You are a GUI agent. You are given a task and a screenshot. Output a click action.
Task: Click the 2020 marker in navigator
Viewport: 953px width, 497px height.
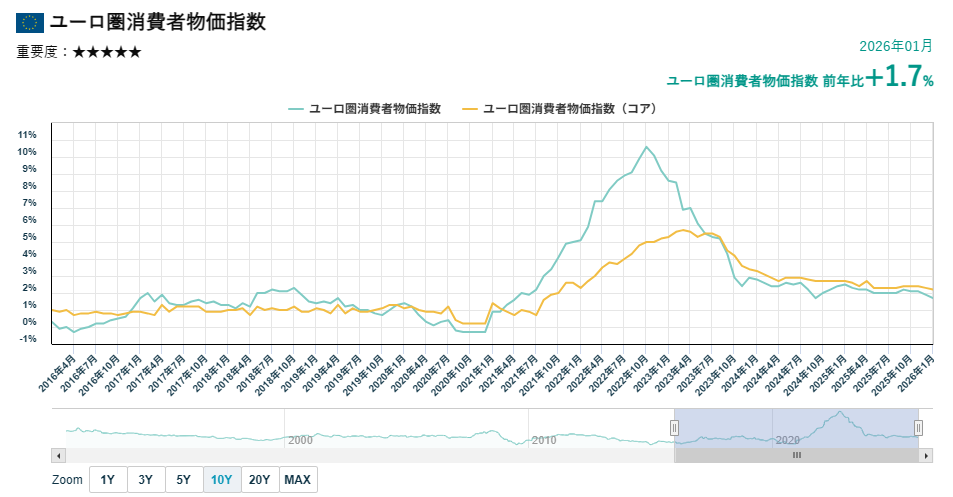pyautogui.click(x=788, y=440)
